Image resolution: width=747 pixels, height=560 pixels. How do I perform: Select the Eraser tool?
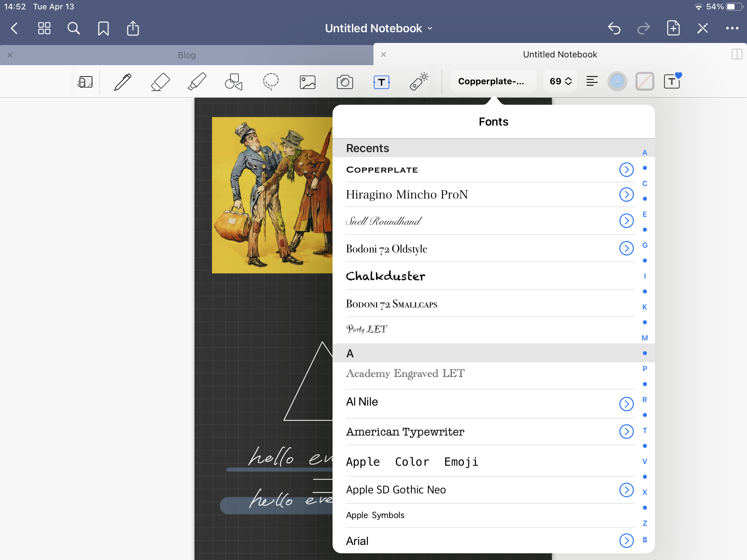[x=160, y=82]
